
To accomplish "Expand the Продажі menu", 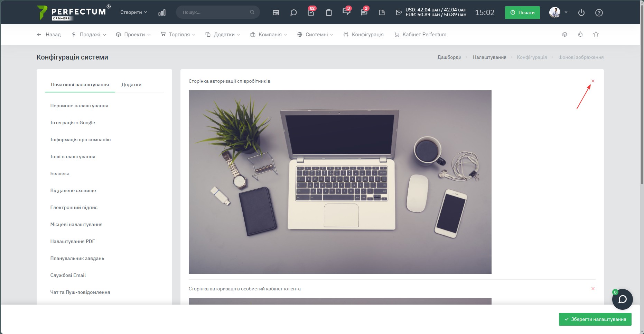I will coord(89,35).
